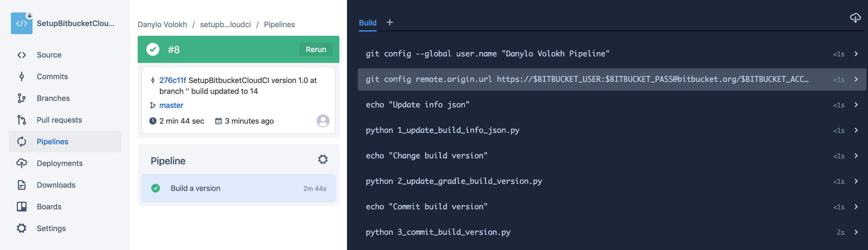This screenshot has width=868, height=250.
Task: Select the Build a version step
Action: (239, 188)
